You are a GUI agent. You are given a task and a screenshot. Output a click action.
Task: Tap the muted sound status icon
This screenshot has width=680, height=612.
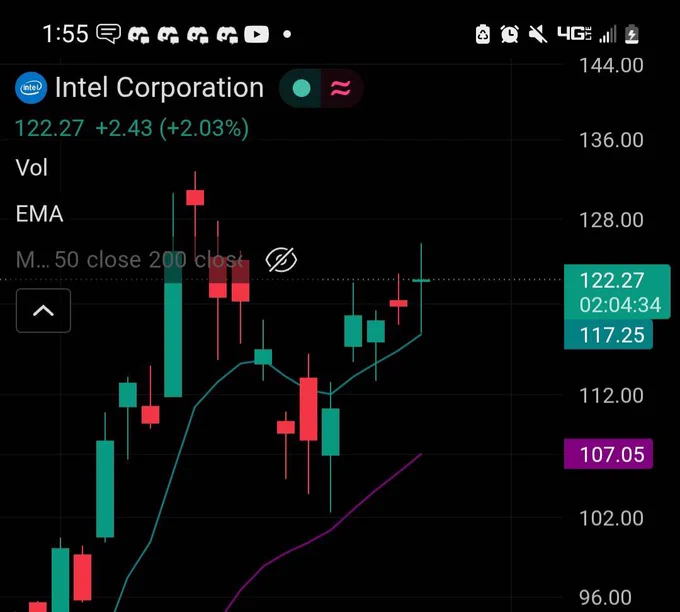(538, 34)
